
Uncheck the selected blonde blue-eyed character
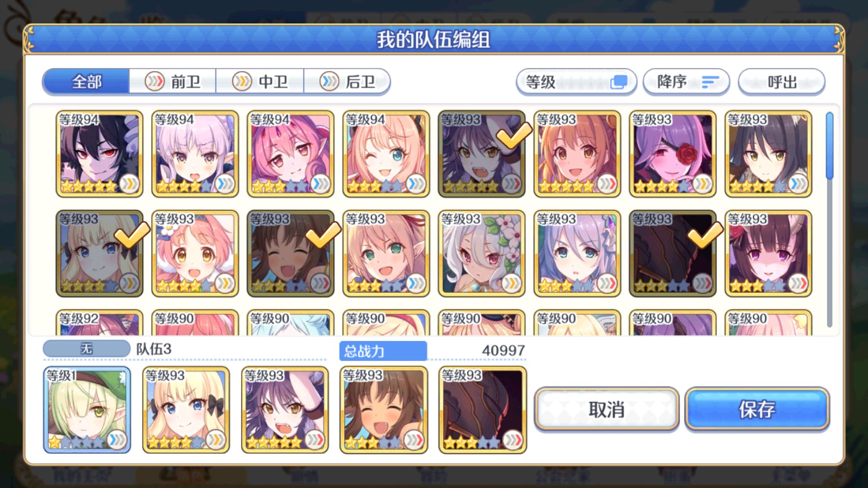click(x=99, y=253)
